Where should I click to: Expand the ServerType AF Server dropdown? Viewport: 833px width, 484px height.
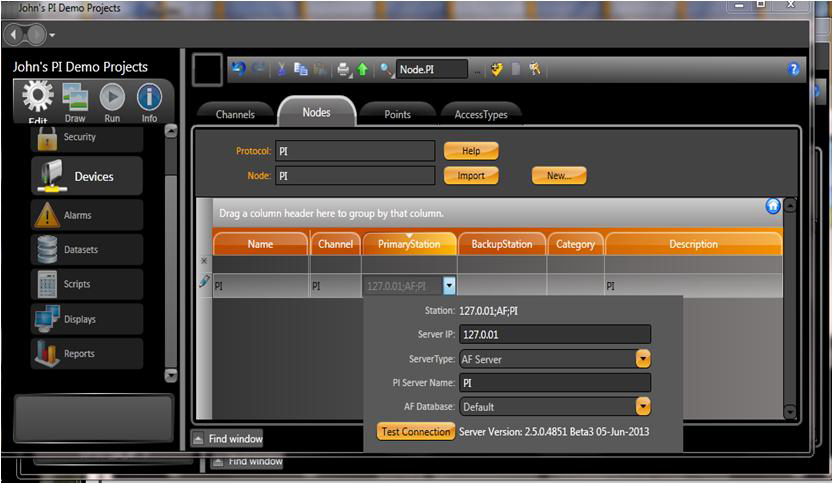pos(643,358)
